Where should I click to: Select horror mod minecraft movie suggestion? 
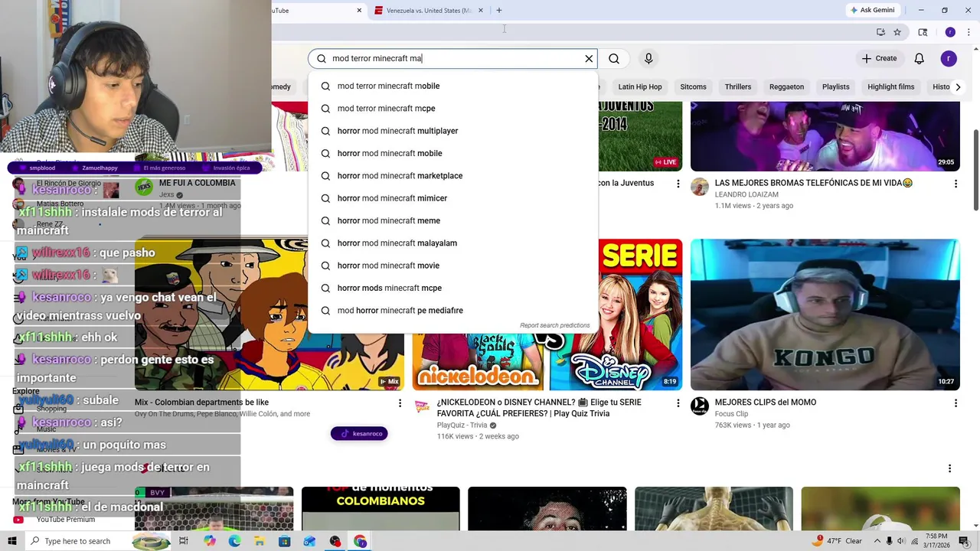point(452,266)
